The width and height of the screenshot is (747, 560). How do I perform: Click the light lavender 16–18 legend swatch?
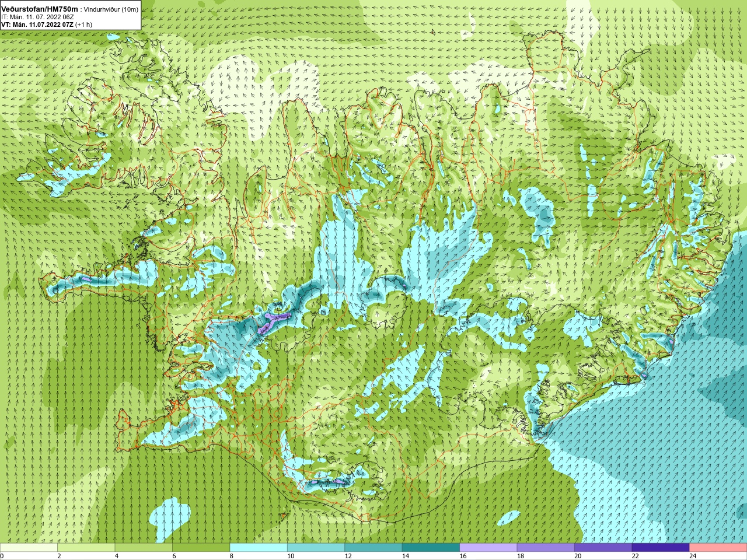(488, 548)
